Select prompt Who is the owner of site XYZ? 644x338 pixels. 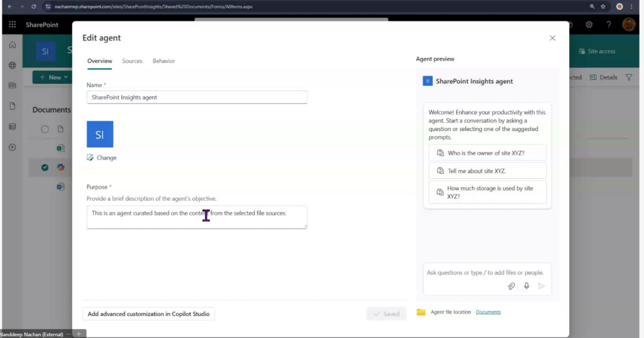click(487, 153)
